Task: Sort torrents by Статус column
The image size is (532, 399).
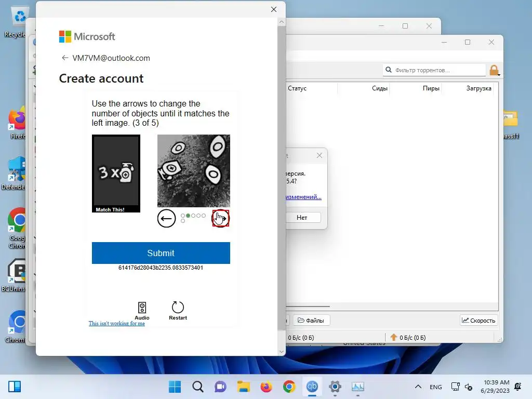Action: pos(297,88)
